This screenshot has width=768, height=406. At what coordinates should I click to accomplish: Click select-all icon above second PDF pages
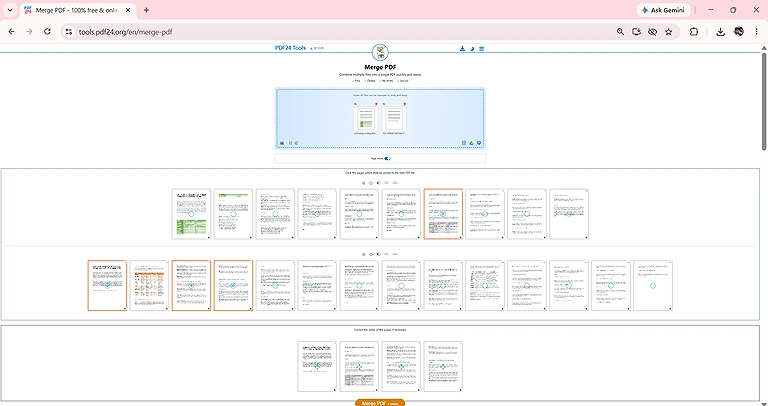point(363,254)
